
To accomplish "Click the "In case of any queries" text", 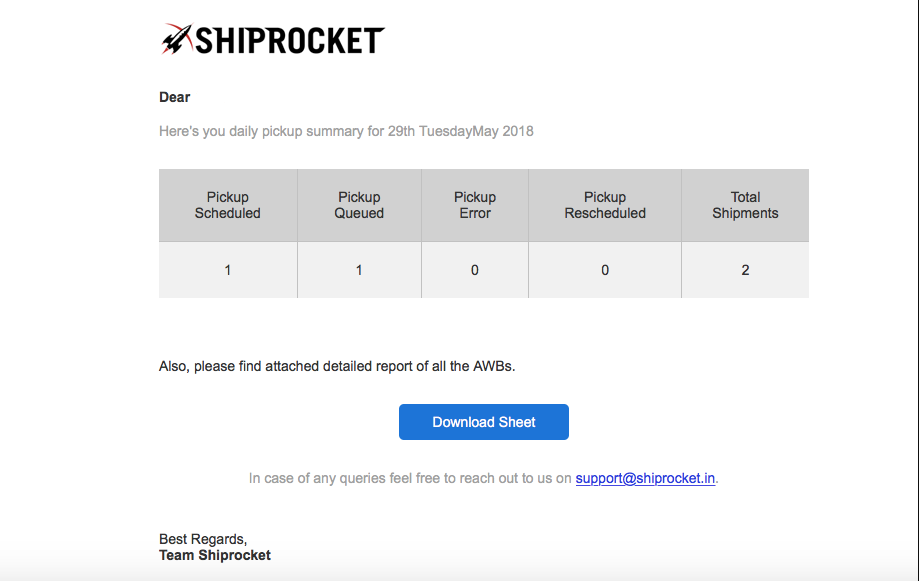I will (410, 478).
